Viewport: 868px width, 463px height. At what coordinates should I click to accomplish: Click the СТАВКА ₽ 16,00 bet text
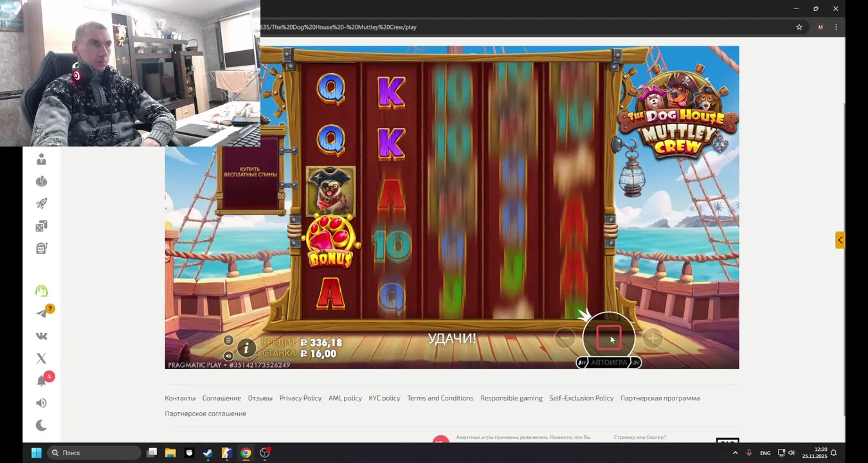click(x=300, y=353)
